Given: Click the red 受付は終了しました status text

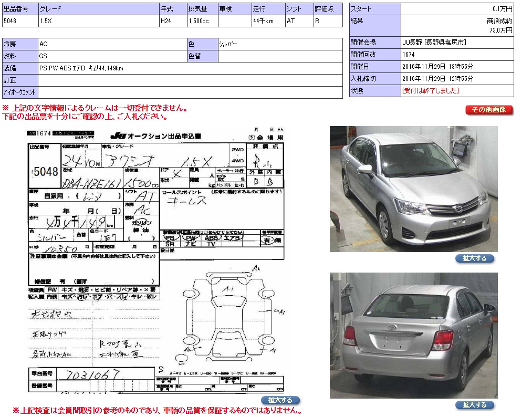Looking at the screenshot, I should [430, 91].
